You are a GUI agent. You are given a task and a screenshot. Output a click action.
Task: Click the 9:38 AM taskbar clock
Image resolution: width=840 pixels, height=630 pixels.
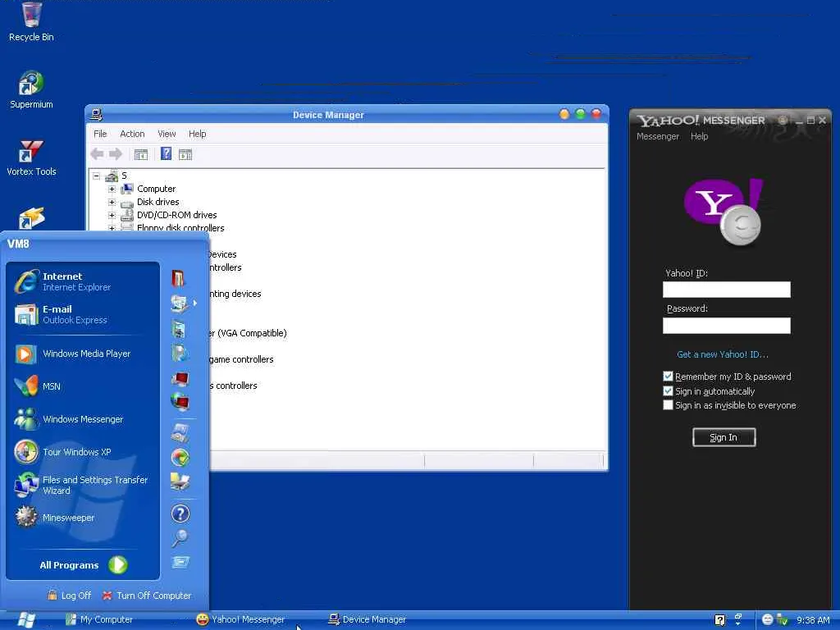pos(813,620)
